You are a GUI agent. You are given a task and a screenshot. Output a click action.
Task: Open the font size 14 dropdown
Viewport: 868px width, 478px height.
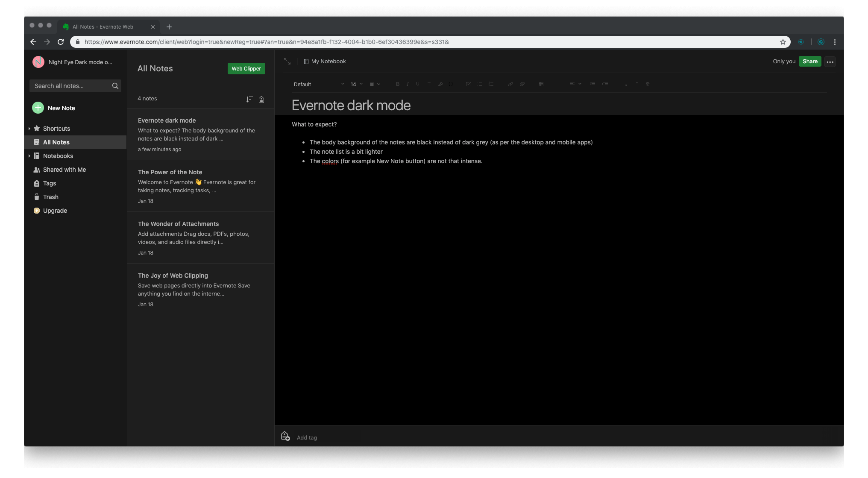pyautogui.click(x=356, y=84)
